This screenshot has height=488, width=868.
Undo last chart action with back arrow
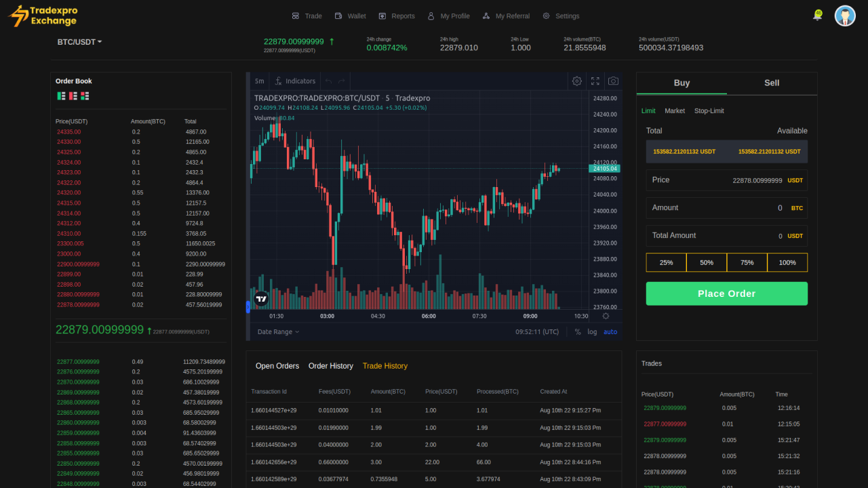pos(330,81)
